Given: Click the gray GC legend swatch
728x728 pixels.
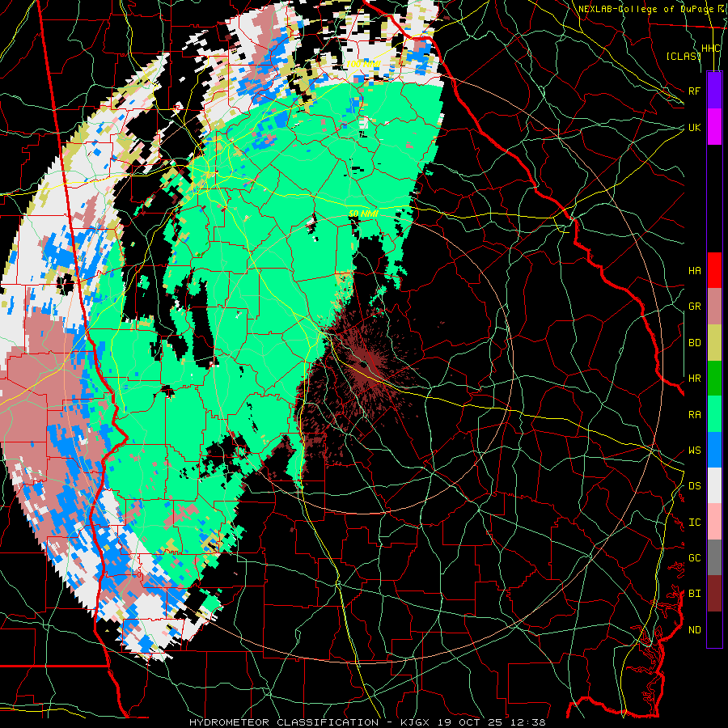Looking at the screenshot, I should (714, 557).
